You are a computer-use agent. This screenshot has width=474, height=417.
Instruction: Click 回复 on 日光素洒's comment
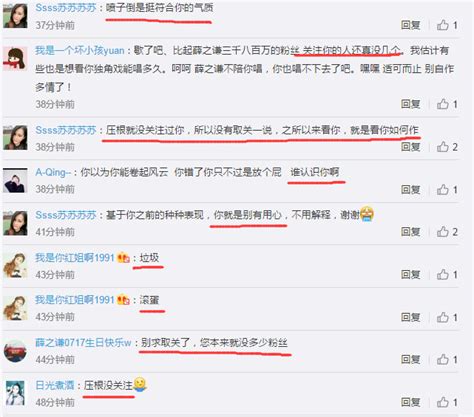pyautogui.click(x=410, y=402)
